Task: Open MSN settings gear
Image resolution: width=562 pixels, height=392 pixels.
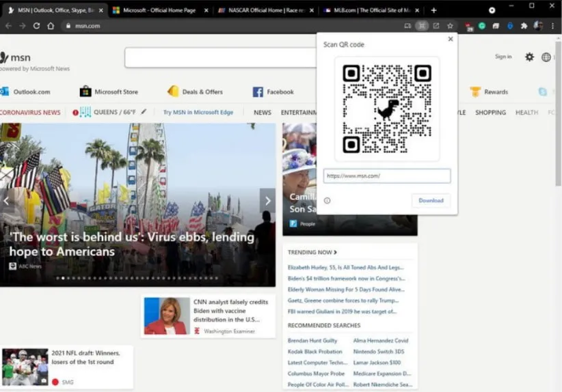Action: 529,57
